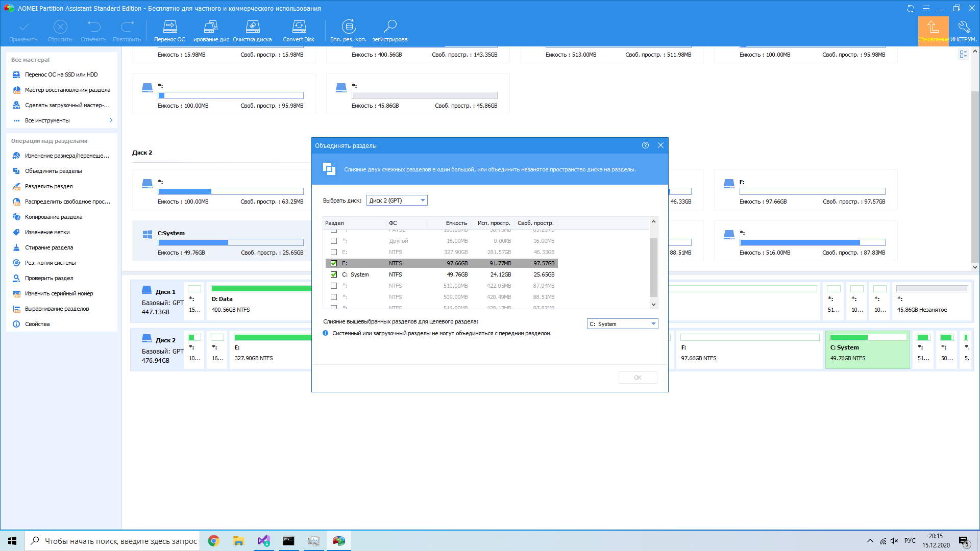Screen dimensions: 980x551
Task: Open the Windows Start menu
Action: click(x=12, y=541)
